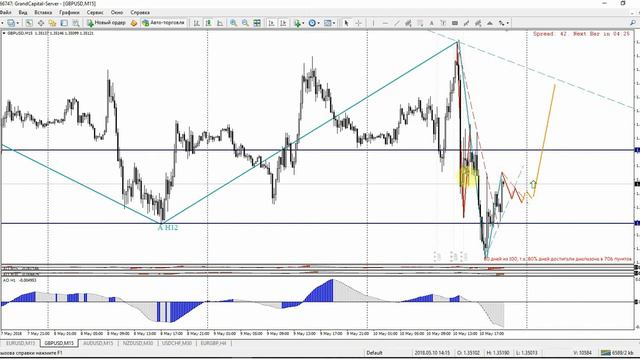Switch to line chart display
This screenshot has height=360, width=640.
click(x=220, y=23)
